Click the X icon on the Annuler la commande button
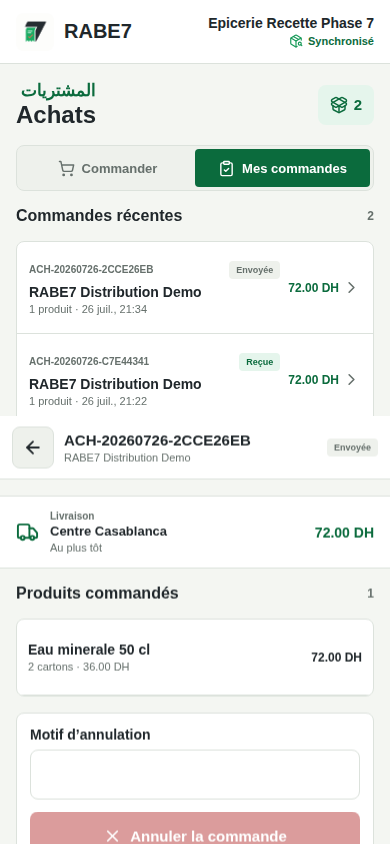The image size is (390, 844). [112, 836]
